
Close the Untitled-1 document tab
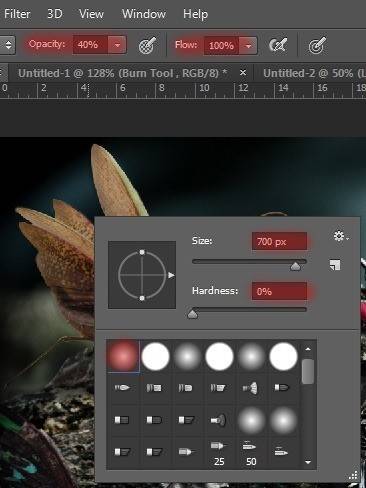click(243, 72)
